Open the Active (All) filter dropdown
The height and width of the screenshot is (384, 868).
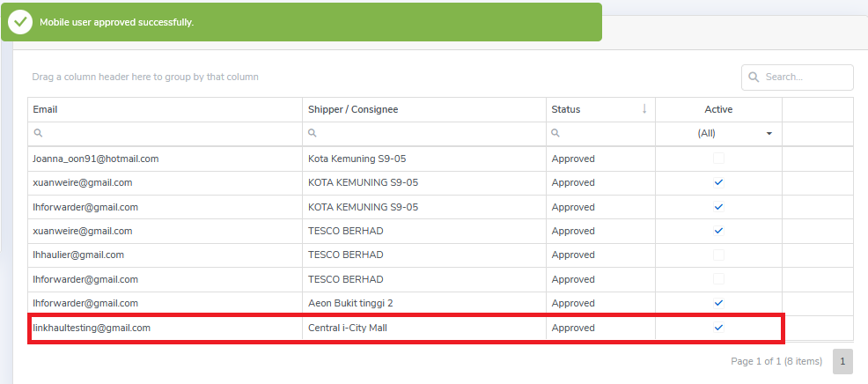click(769, 134)
